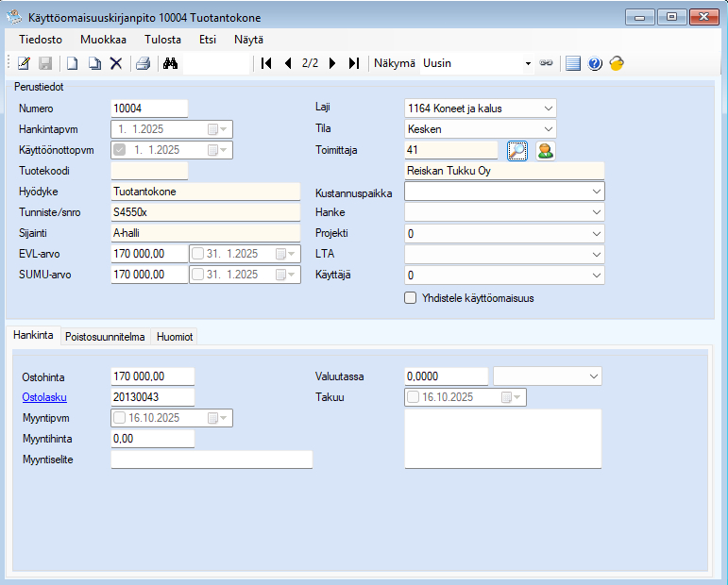Toggle the Myyntipvm date checkbox
728x585 pixels.
click(119, 418)
